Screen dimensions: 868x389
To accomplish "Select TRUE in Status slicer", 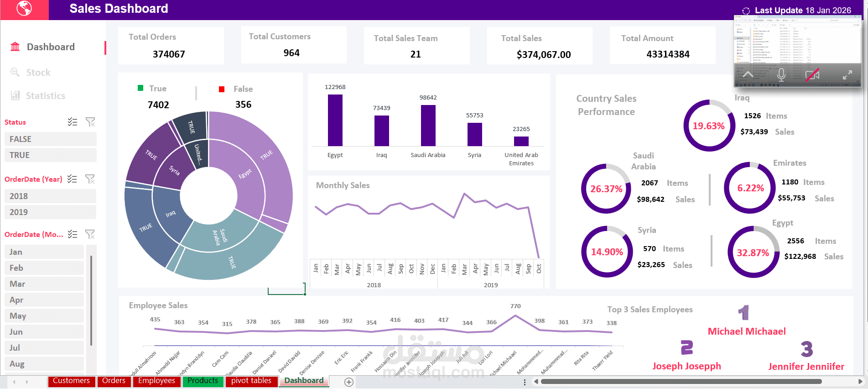I will (x=51, y=155).
